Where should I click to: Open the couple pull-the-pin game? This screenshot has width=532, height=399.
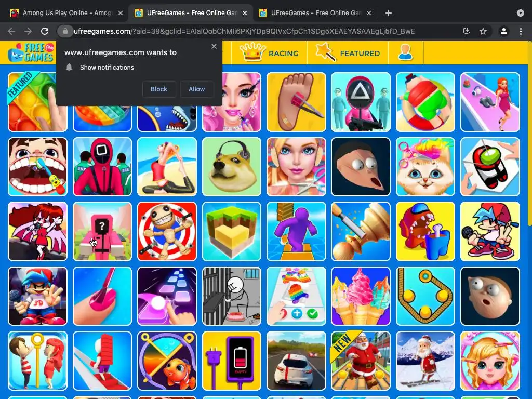[x=37, y=361]
